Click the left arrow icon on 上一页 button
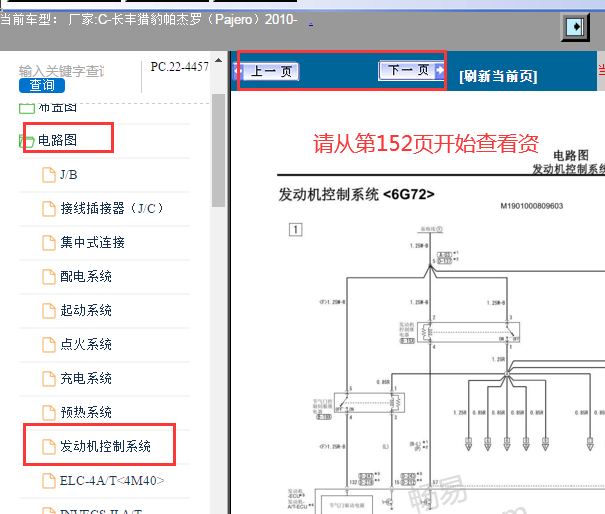The image size is (605, 514). pos(238,72)
